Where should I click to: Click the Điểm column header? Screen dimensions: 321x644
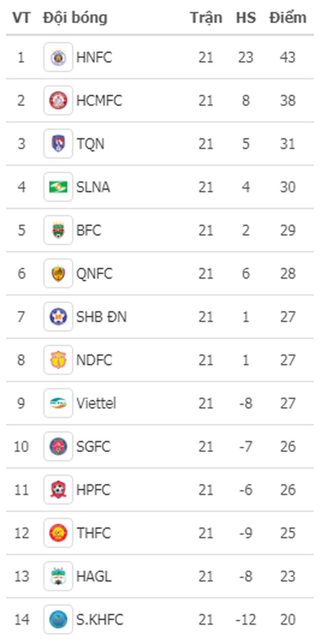[x=287, y=18]
